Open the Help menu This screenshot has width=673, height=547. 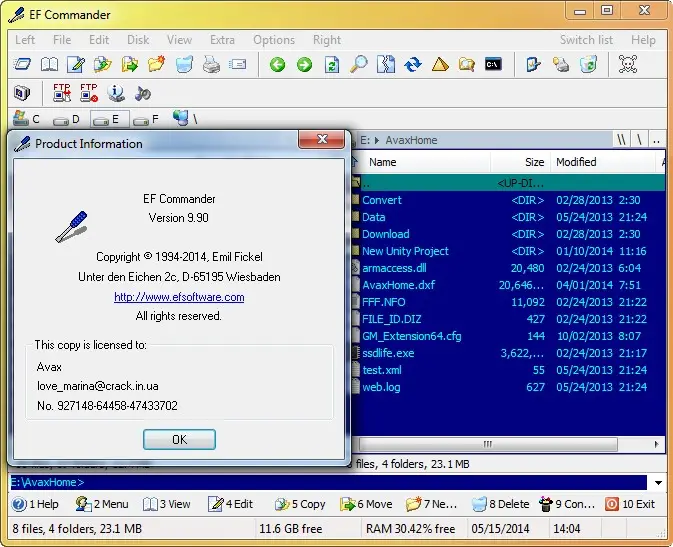(643, 40)
